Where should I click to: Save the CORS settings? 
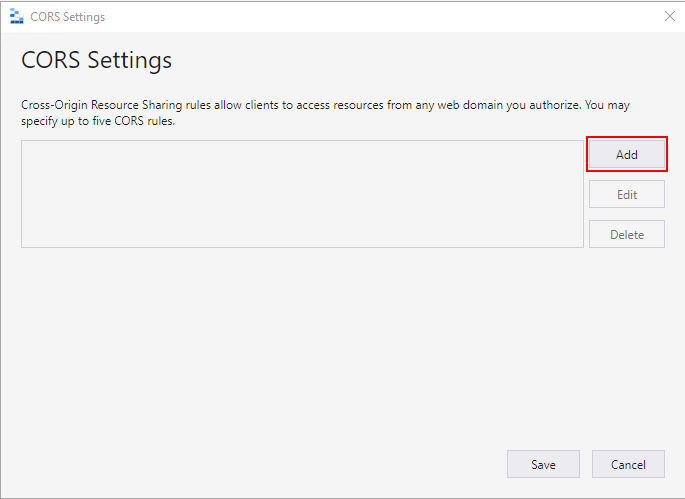[x=543, y=464]
